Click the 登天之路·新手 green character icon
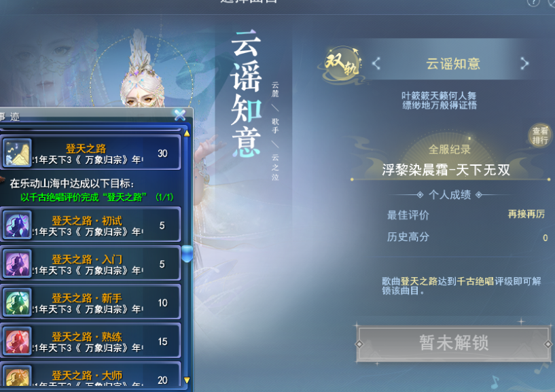 point(16,302)
